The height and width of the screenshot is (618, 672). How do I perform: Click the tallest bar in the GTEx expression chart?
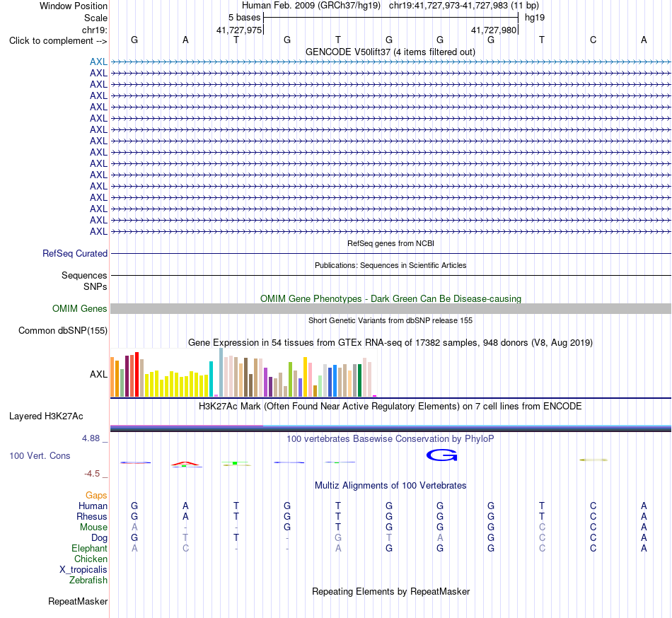[x=221, y=372]
